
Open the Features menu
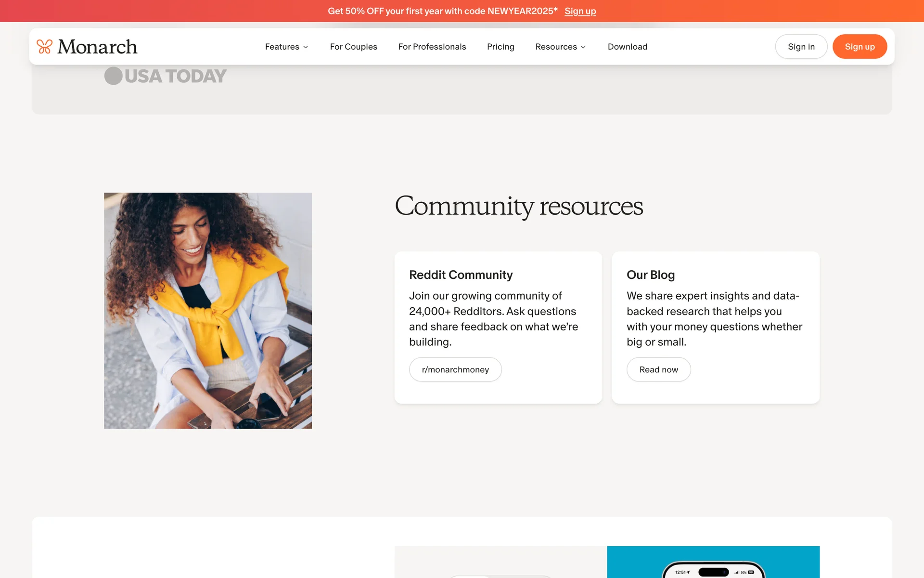click(282, 47)
